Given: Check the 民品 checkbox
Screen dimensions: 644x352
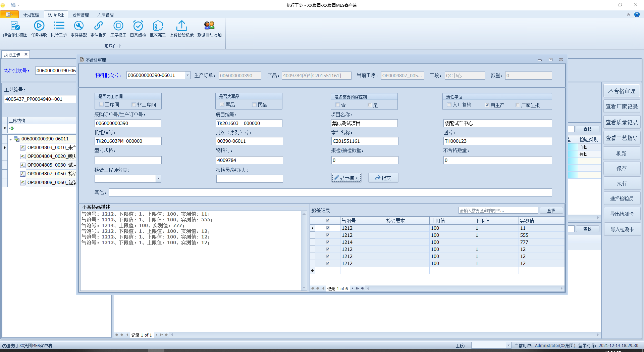Looking at the screenshot, I should coord(254,104).
